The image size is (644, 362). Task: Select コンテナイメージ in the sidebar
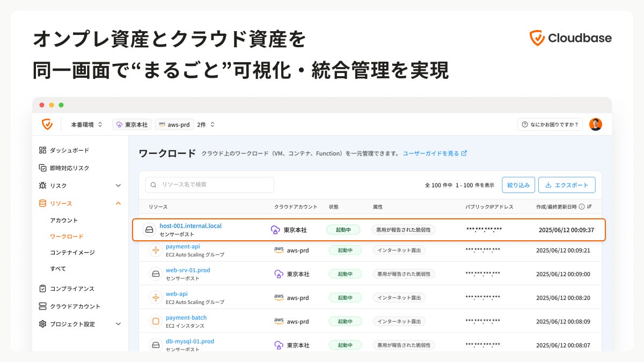pos(72,253)
